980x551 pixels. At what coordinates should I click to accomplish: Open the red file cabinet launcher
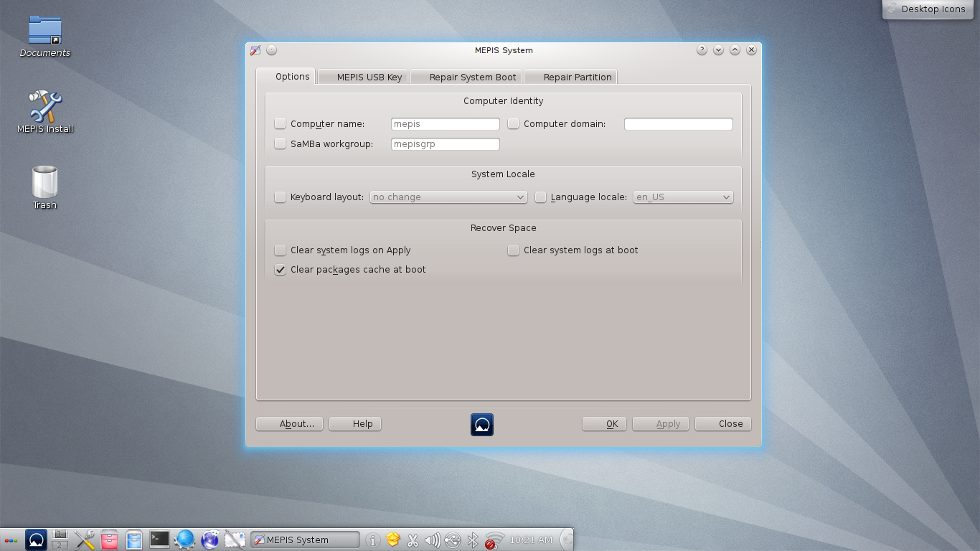click(109, 540)
